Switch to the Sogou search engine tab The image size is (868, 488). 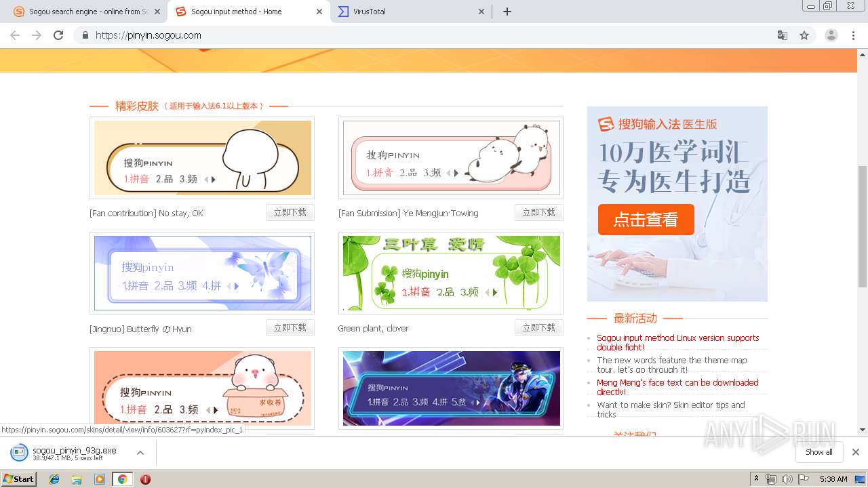[87, 12]
